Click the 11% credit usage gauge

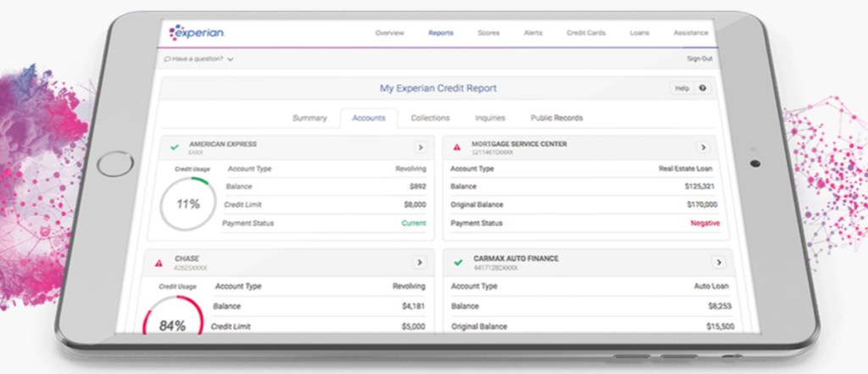188,204
